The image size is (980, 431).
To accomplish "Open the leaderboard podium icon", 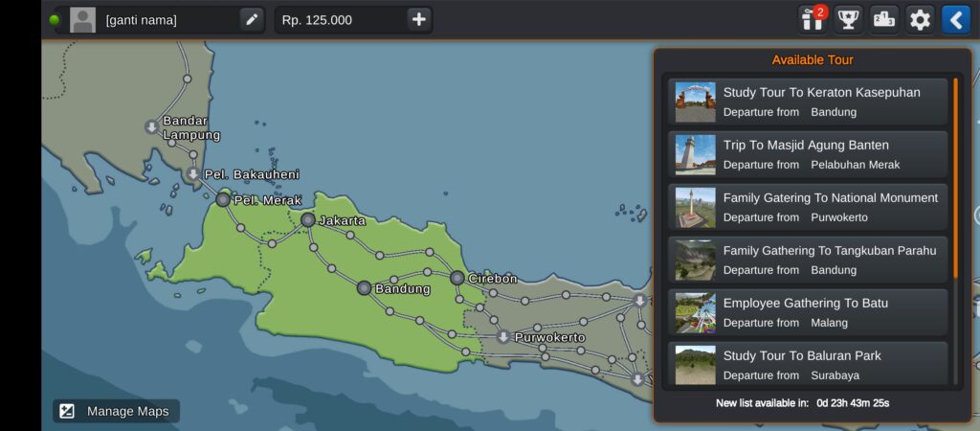I will [x=884, y=19].
